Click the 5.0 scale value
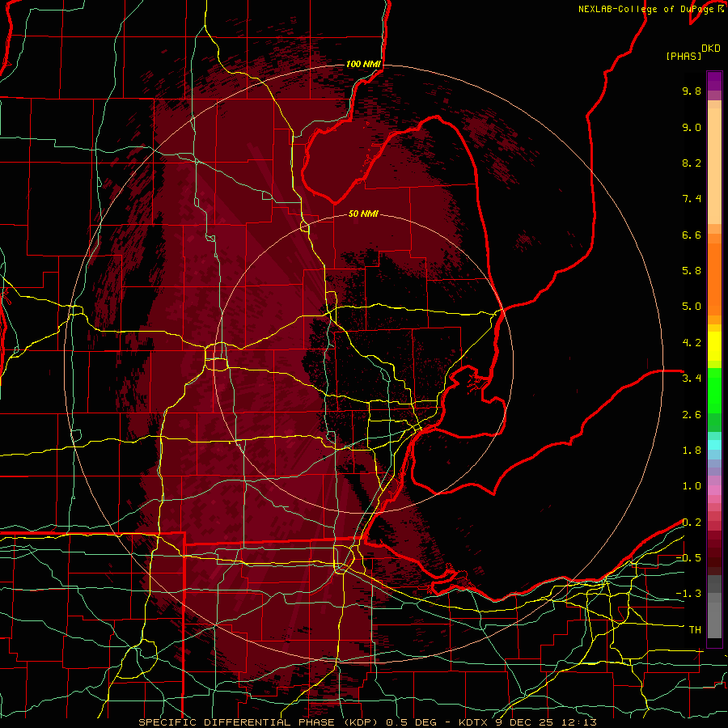The image size is (728, 728). click(x=692, y=307)
